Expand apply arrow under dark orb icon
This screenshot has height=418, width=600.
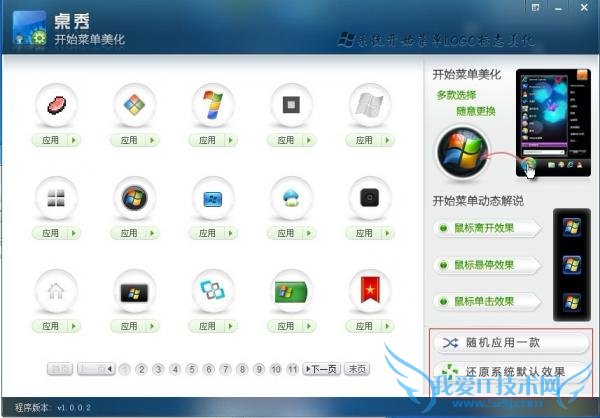click(x=152, y=233)
